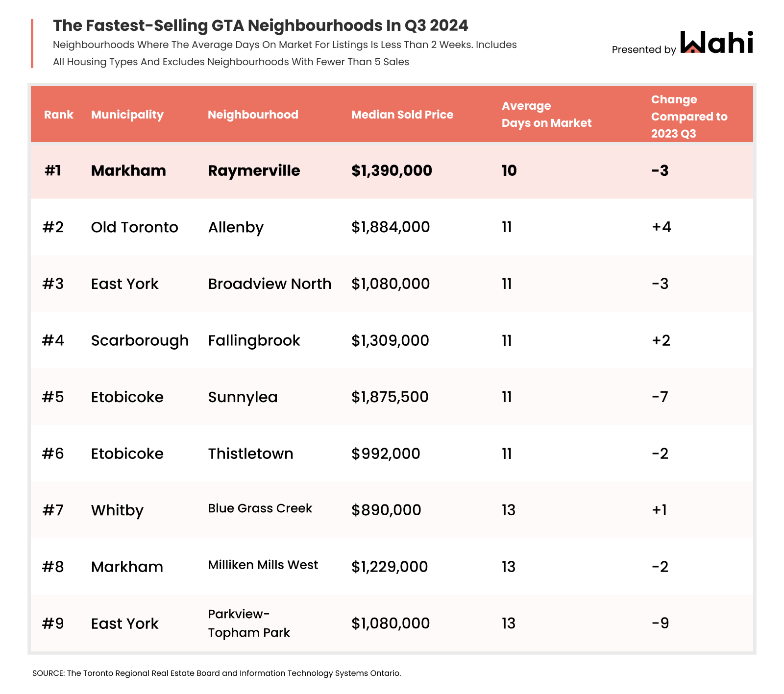The width and height of the screenshot is (784, 694).
Task: Click '13' in the Blue Grass Creek row
Action: click(x=509, y=510)
